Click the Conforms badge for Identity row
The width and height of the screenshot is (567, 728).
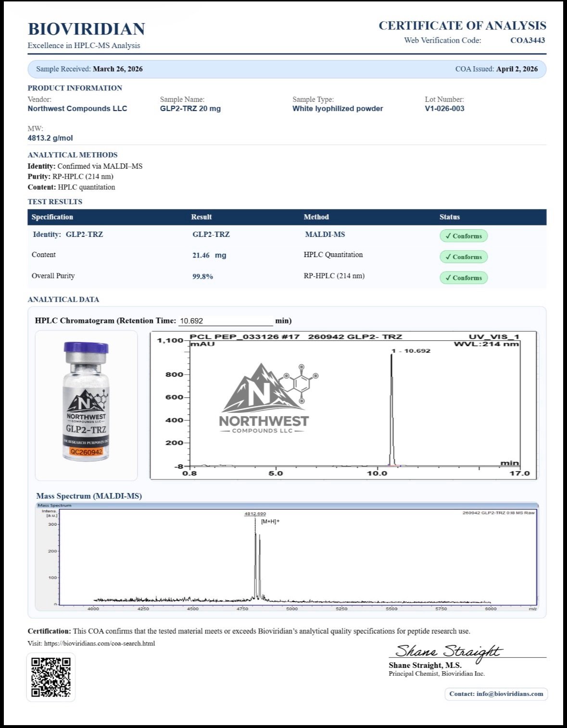point(463,236)
